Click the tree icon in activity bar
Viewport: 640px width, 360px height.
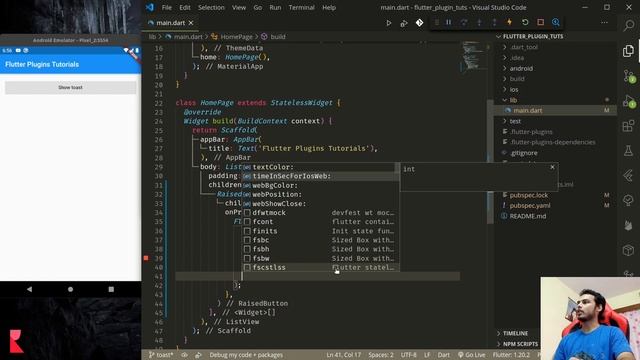(x=629, y=200)
